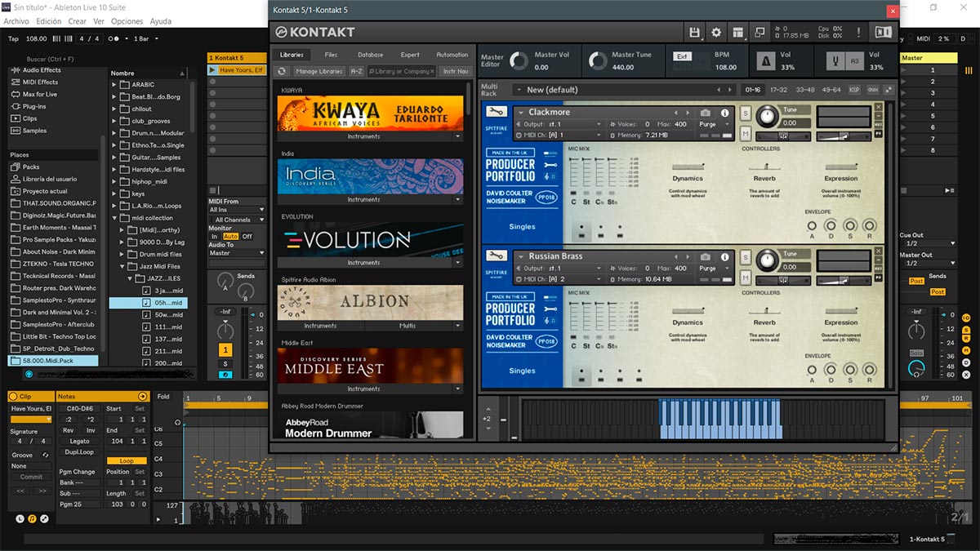980x551 pixels.
Task: Show the info icon on Clackmore
Action: (724, 113)
